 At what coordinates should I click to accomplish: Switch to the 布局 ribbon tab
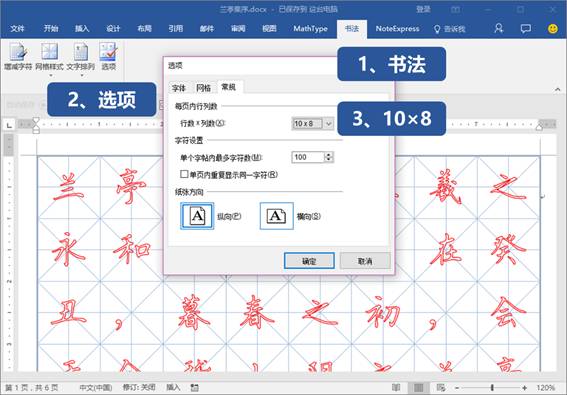pos(145,28)
